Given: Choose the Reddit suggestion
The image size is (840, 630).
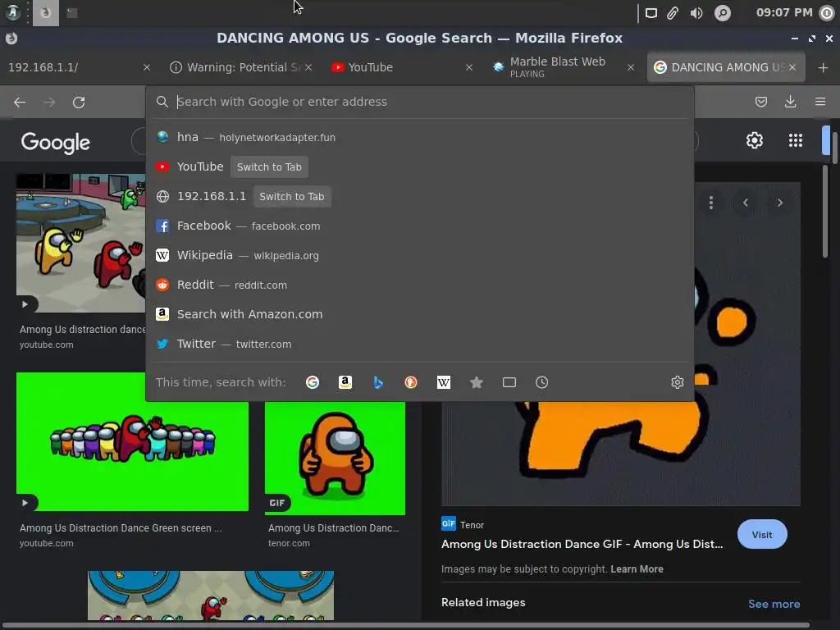Looking at the screenshot, I should 420,285.
